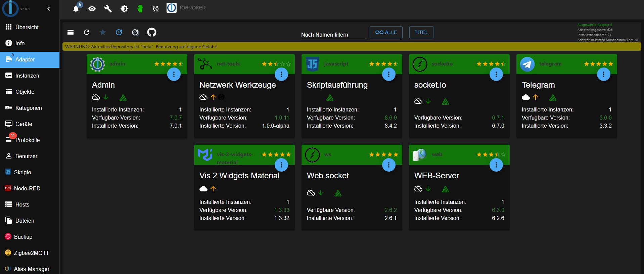The width and height of the screenshot is (644, 274).
Task: Click the TITEL button
Action: tap(421, 32)
